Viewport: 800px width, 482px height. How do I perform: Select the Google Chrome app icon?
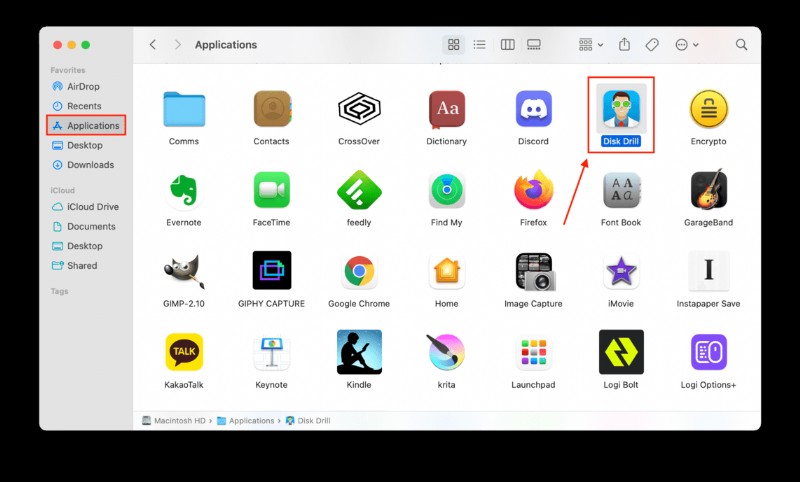pos(359,271)
